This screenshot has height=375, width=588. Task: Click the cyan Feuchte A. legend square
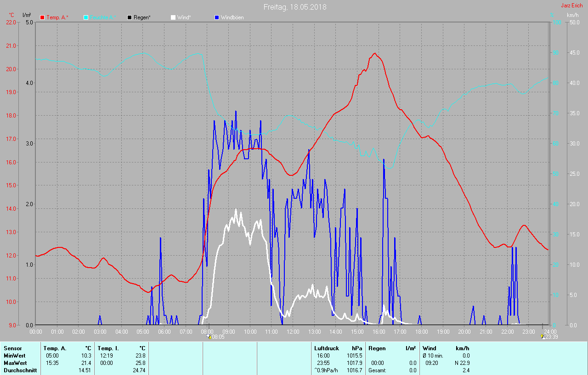86,17
